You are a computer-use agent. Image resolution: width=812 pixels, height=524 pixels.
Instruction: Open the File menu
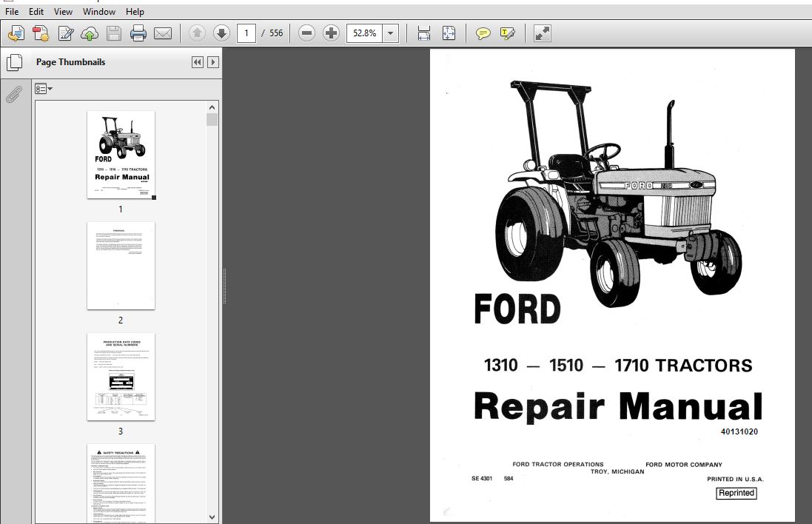coord(12,11)
